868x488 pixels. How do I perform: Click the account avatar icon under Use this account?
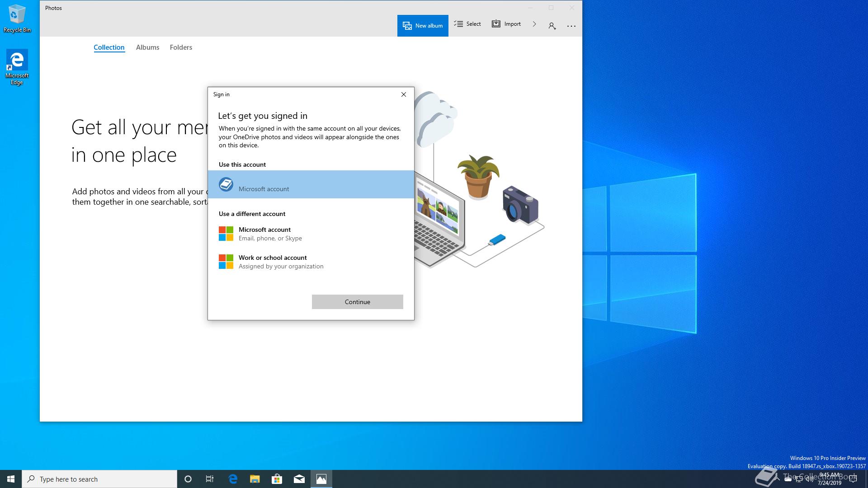226,184
